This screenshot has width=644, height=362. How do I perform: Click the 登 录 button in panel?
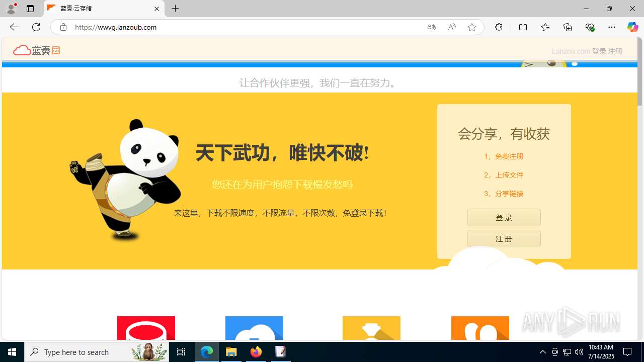coord(504,218)
